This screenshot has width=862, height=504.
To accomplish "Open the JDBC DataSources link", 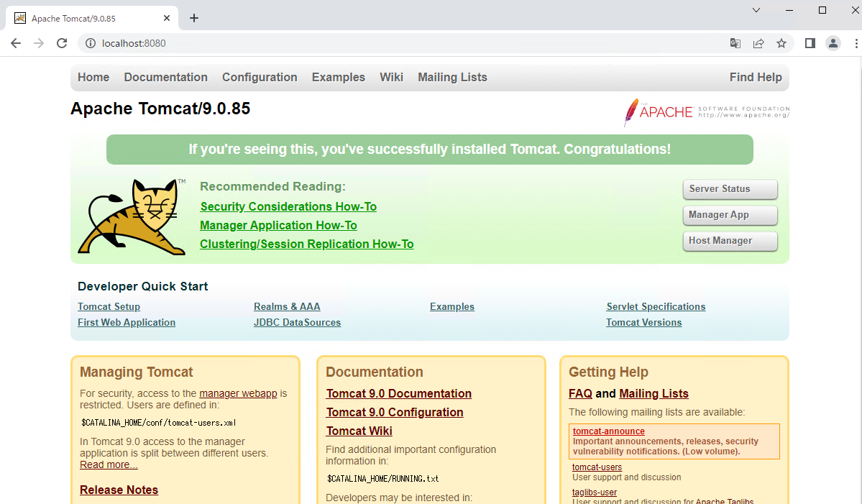I will pos(298,323).
